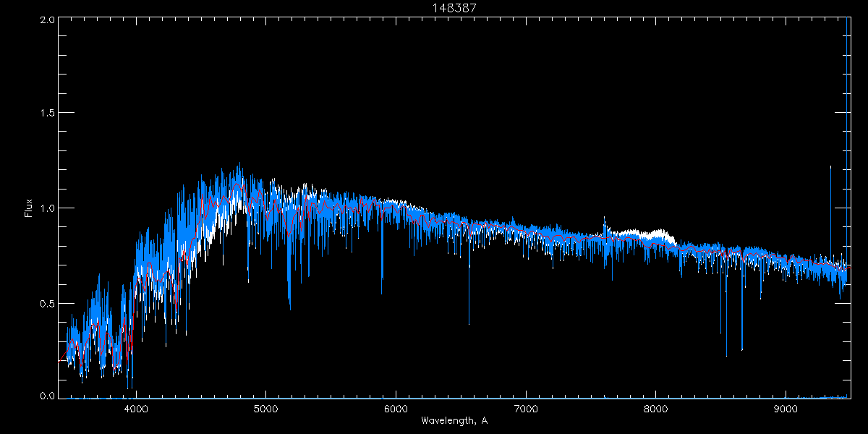Viewport: 868px width, 434px height.
Task: Click the 7000 x-axis tick label
Action: tap(526, 407)
